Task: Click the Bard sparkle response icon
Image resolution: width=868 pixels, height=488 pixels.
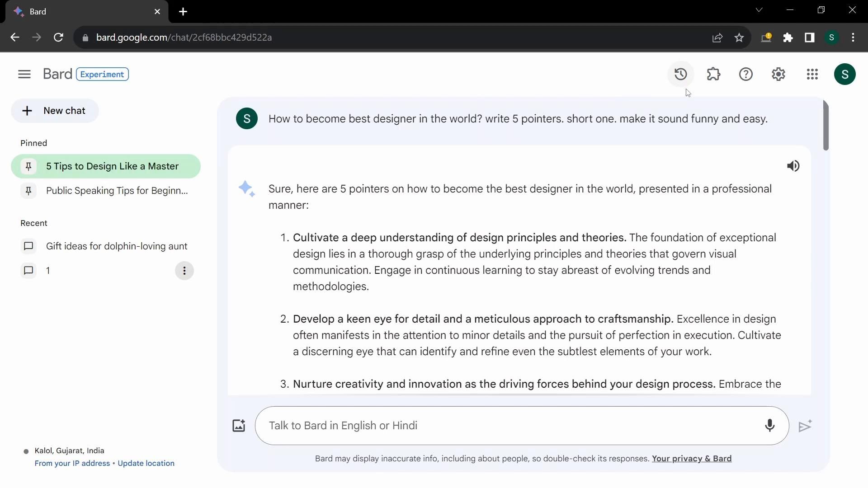Action: click(247, 189)
